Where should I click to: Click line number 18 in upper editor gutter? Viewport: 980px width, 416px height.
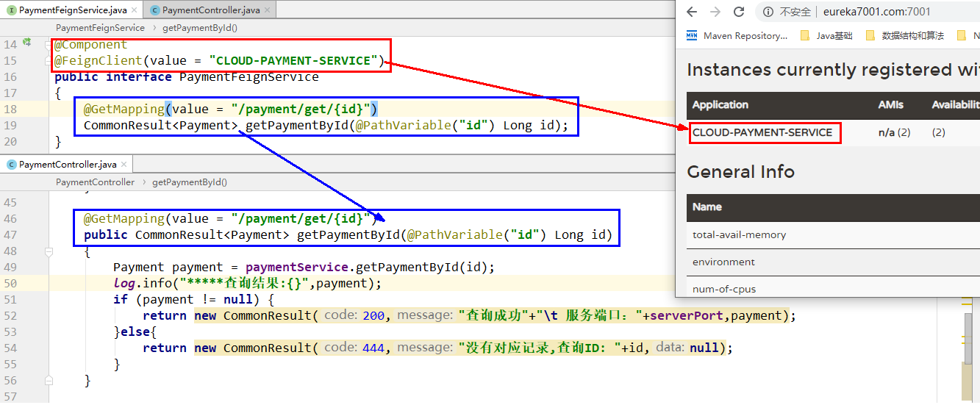pos(10,109)
